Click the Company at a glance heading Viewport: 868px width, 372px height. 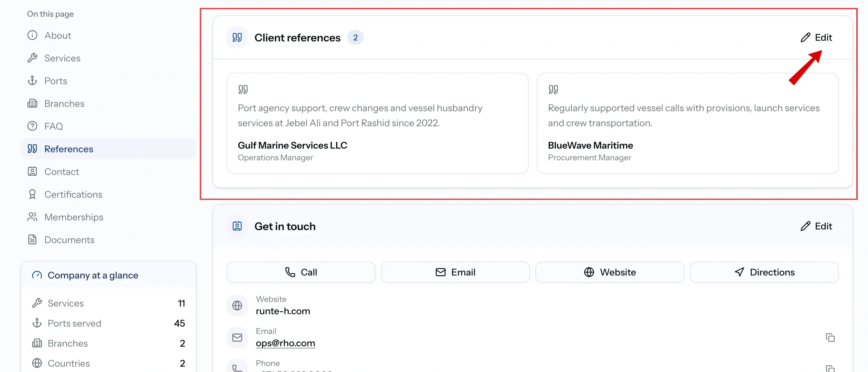(93, 275)
